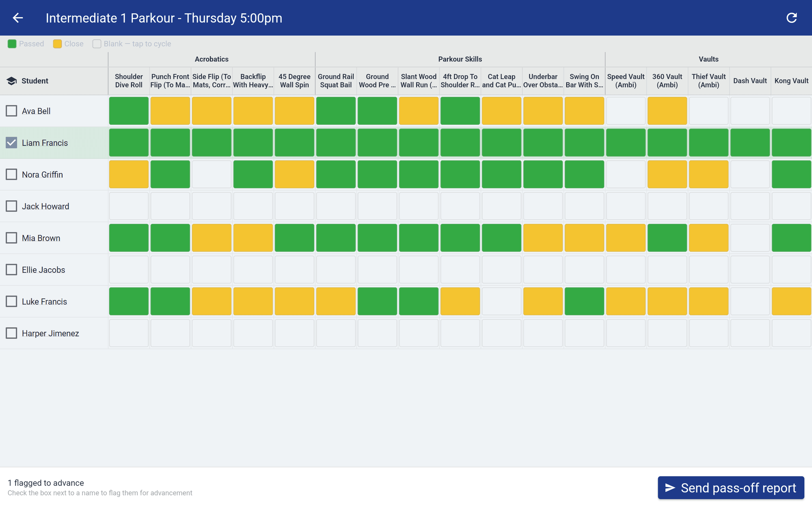Flag Ellie Jacobs to advance
This screenshot has height=508, width=812.
pyautogui.click(x=11, y=269)
